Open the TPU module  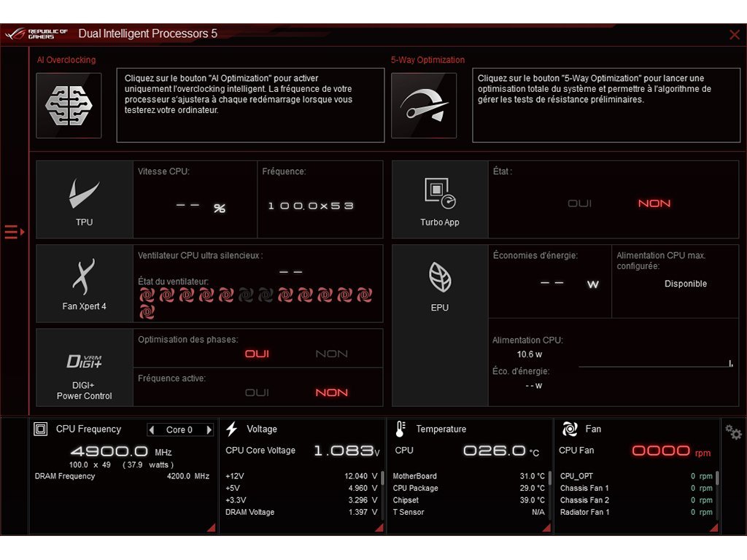coord(85,199)
